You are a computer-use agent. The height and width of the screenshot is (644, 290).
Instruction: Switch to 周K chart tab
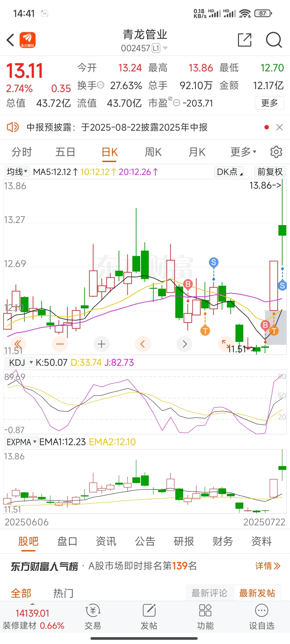(x=153, y=152)
